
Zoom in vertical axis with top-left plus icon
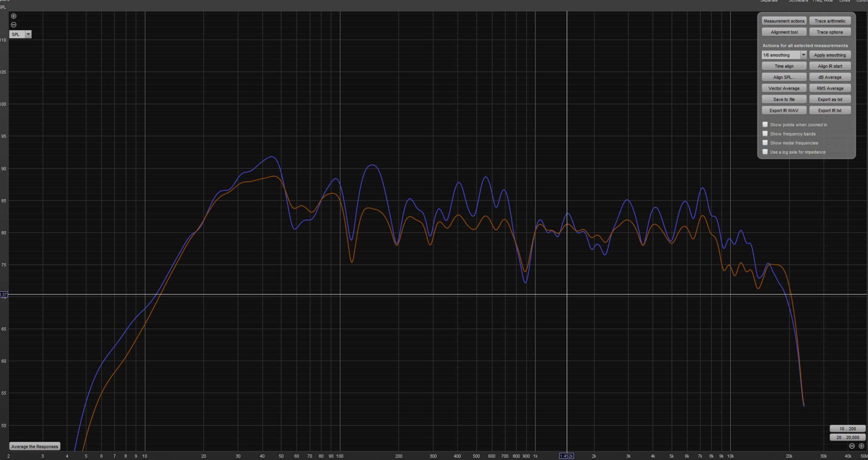(x=14, y=16)
